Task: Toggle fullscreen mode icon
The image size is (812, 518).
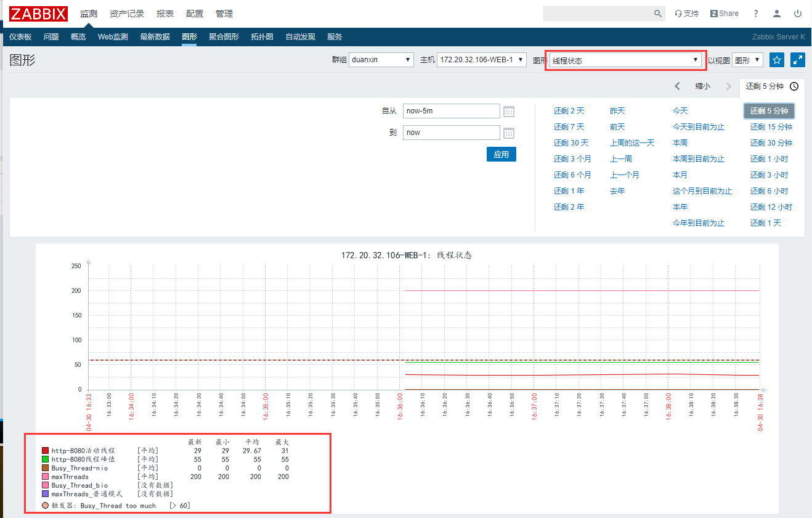Action: click(x=798, y=60)
